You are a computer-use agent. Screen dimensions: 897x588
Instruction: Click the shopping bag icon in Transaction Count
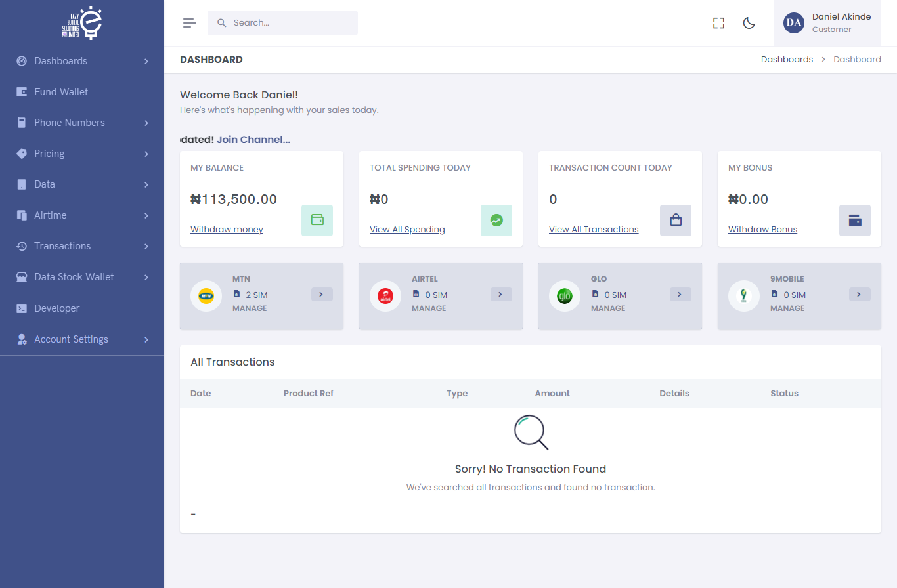click(676, 220)
